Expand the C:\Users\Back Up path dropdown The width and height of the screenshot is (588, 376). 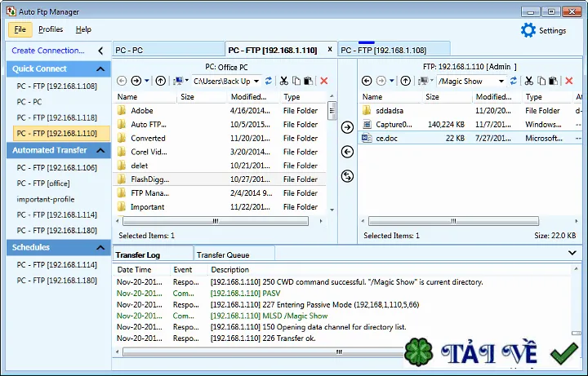coord(256,82)
